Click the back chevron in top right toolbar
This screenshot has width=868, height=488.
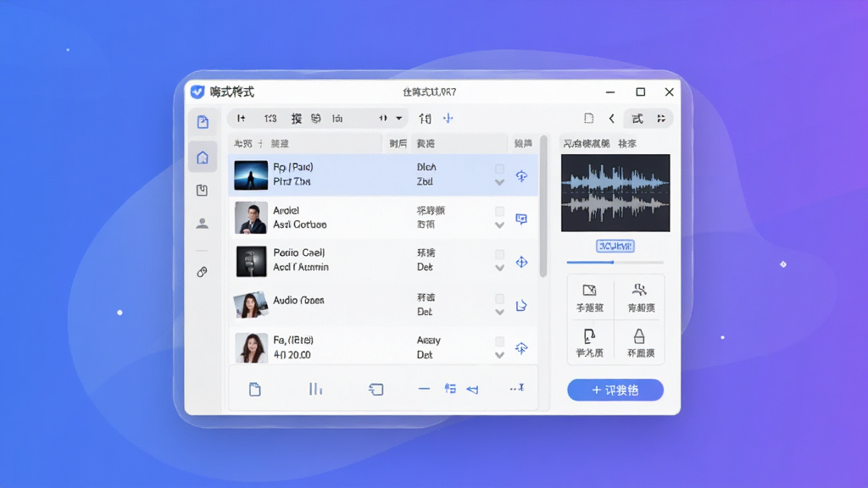click(x=612, y=119)
